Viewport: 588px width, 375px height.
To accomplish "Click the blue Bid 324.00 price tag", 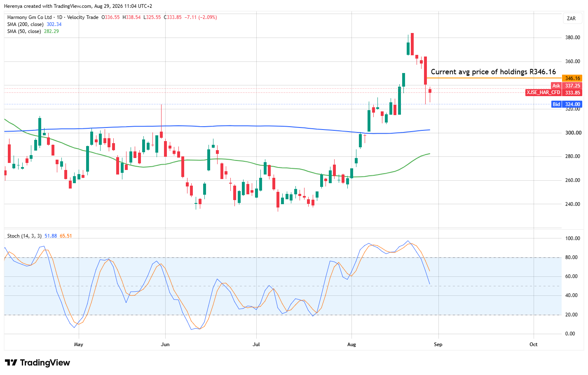I will point(567,104).
